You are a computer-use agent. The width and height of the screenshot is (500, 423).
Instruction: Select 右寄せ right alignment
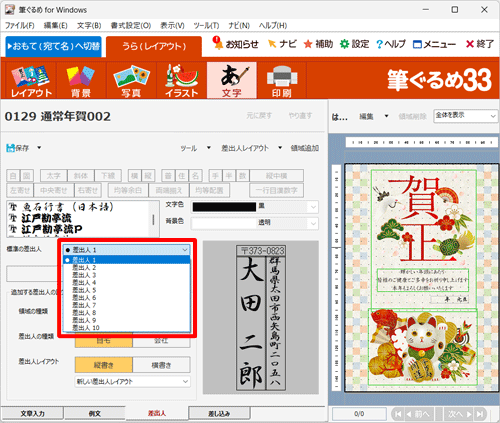point(87,190)
